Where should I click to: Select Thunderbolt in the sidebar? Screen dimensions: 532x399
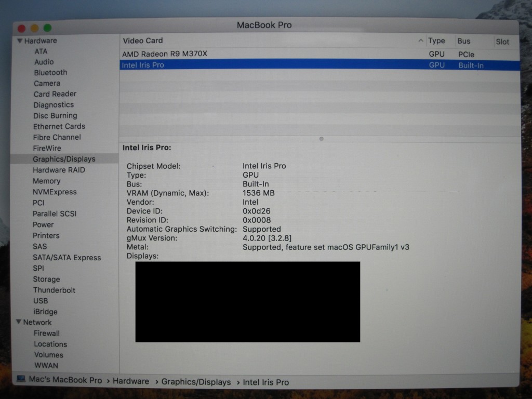click(54, 290)
